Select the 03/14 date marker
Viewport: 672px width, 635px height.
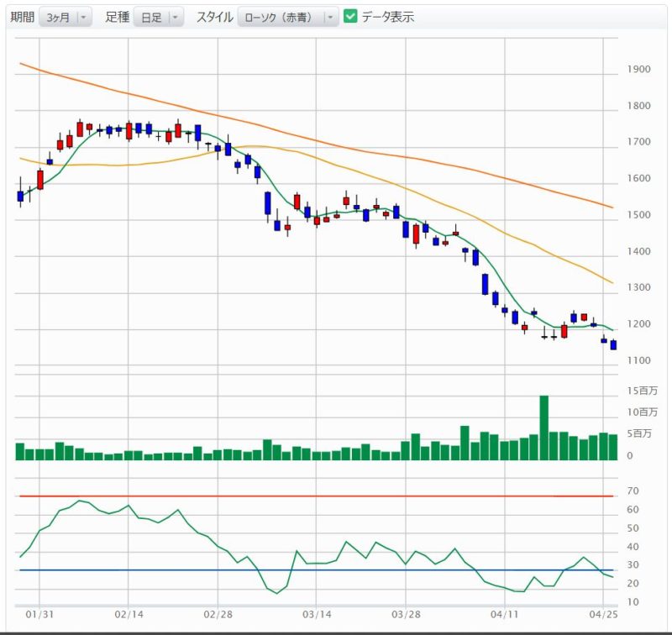click(316, 615)
